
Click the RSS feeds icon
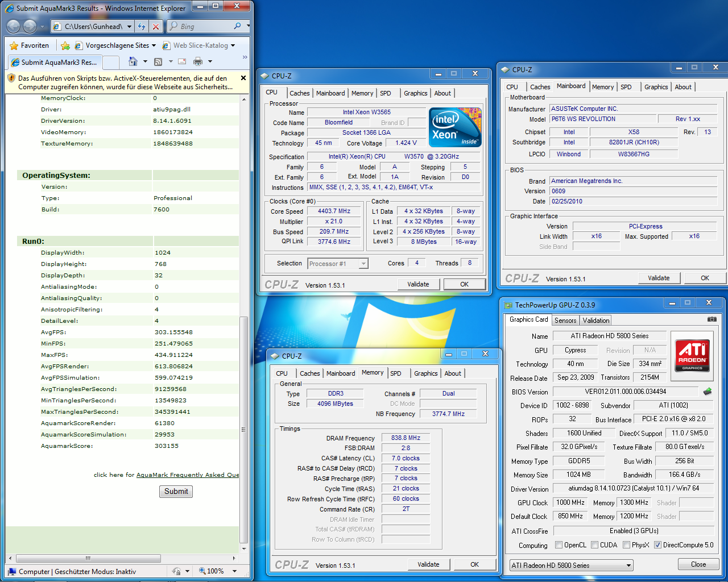pyautogui.click(x=158, y=61)
